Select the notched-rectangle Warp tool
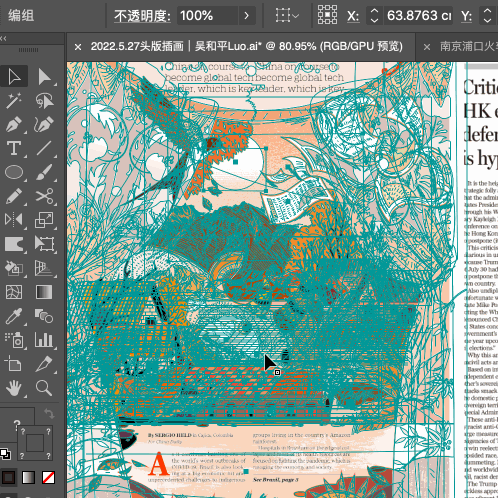This screenshot has height=498, width=498. pos(14,244)
